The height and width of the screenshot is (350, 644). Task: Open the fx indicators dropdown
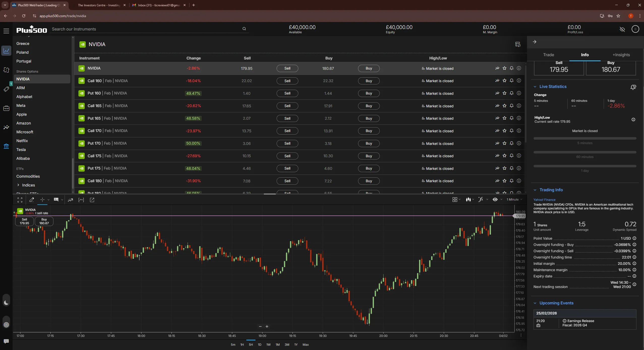tap(483, 200)
